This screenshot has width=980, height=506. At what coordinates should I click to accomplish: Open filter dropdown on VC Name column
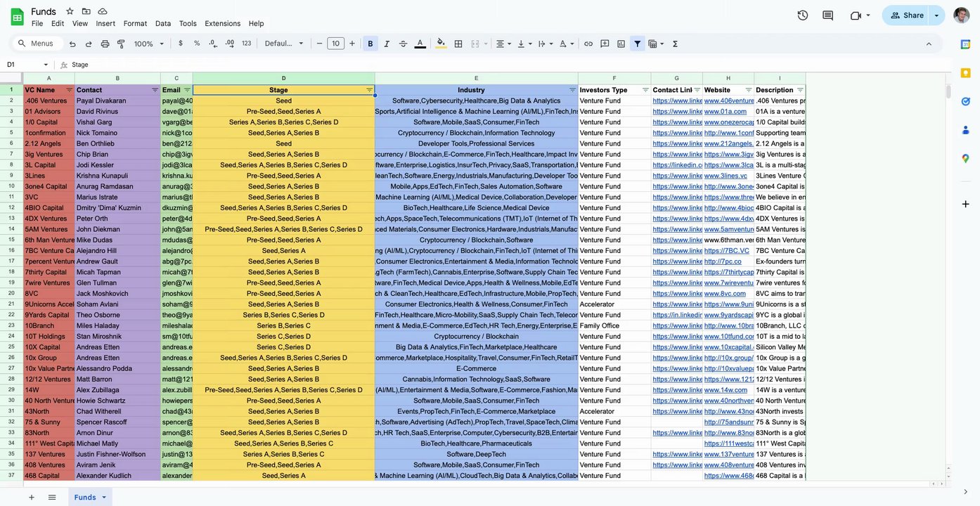[x=70, y=90]
